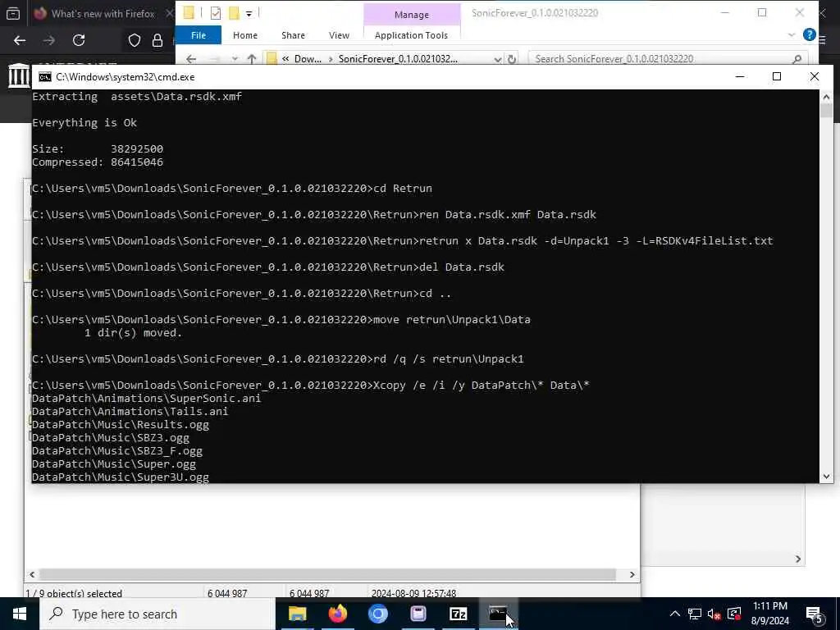Open the network tray icon
Screen dimensions: 840x630
coord(695,614)
